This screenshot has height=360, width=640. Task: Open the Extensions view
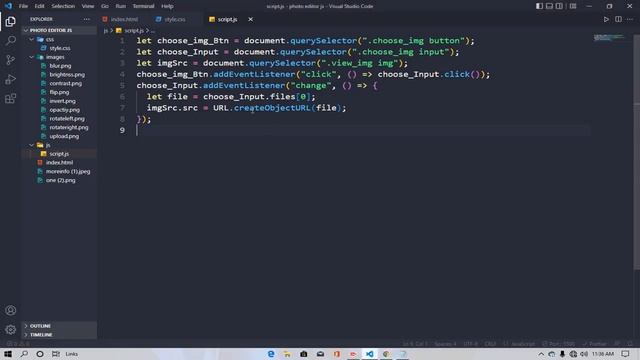(x=11, y=98)
